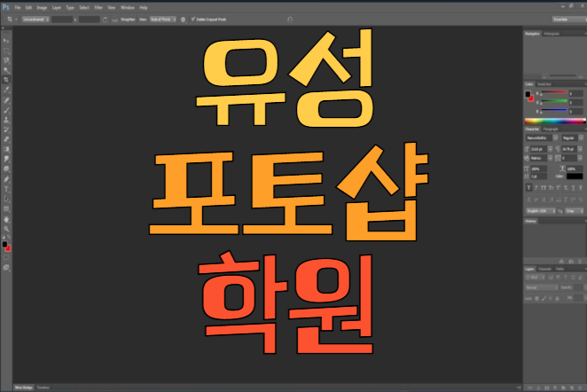Select the Eraser tool

click(6, 139)
